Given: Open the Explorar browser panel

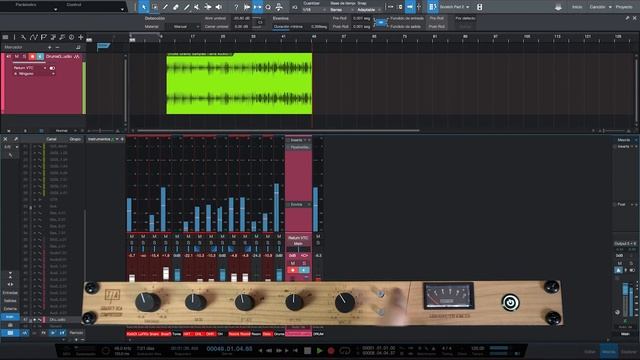Looking at the screenshot, I should point(629,351).
